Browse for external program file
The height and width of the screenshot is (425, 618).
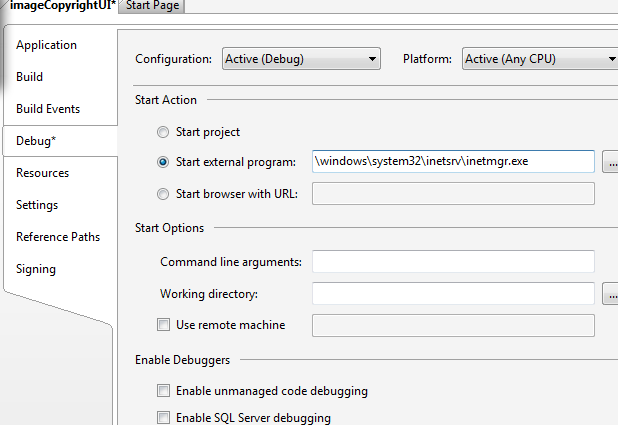coord(610,162)
